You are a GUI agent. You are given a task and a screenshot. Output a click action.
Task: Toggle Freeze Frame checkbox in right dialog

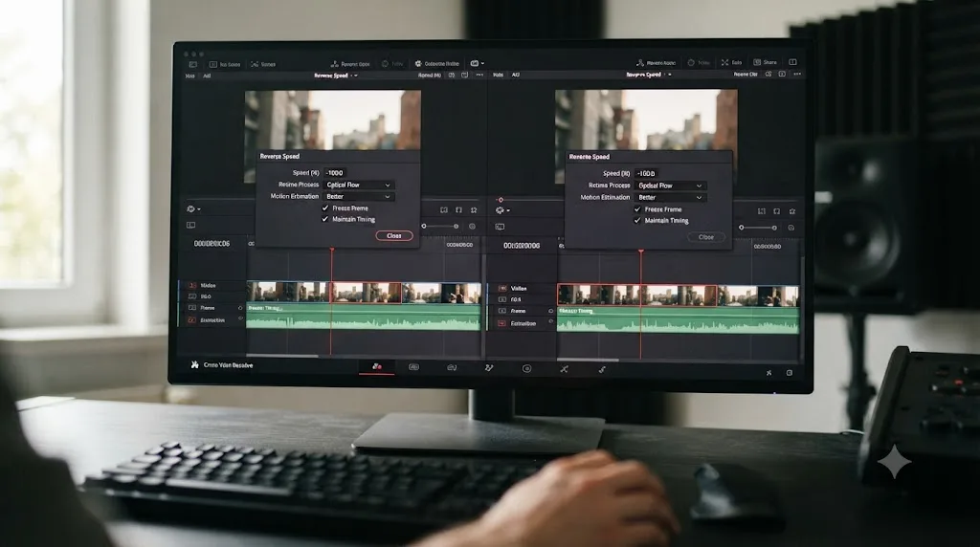click(x=637, y=209)
